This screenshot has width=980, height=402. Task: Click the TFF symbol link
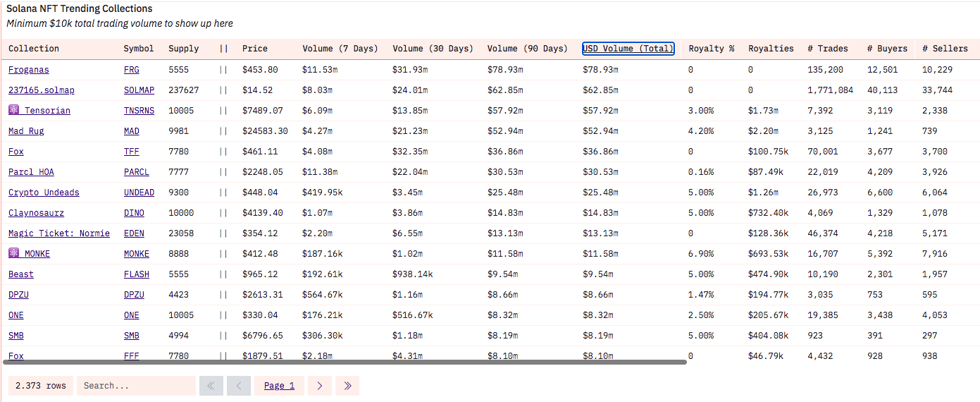coord(131,152)
